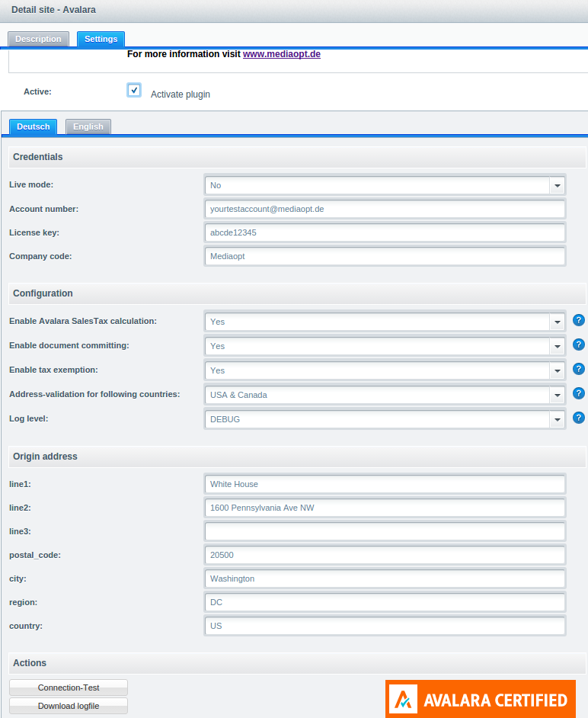The image size is (588, 718).
Task: Click the line2 origin address field
Action: pos(385,508)
